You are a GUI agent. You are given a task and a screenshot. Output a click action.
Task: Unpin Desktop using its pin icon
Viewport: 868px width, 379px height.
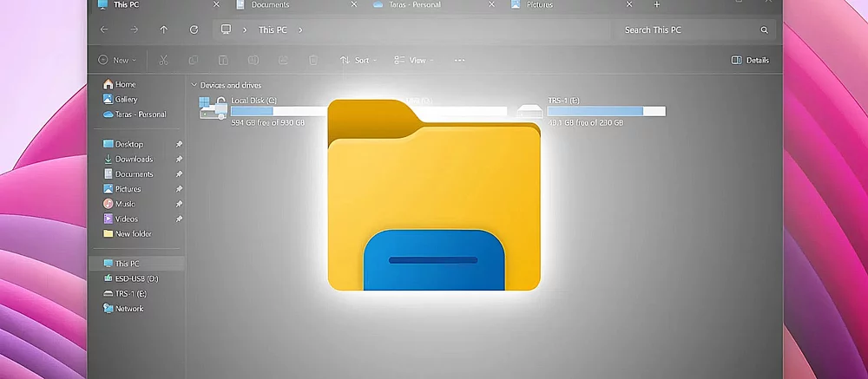[x=179, y=144]
